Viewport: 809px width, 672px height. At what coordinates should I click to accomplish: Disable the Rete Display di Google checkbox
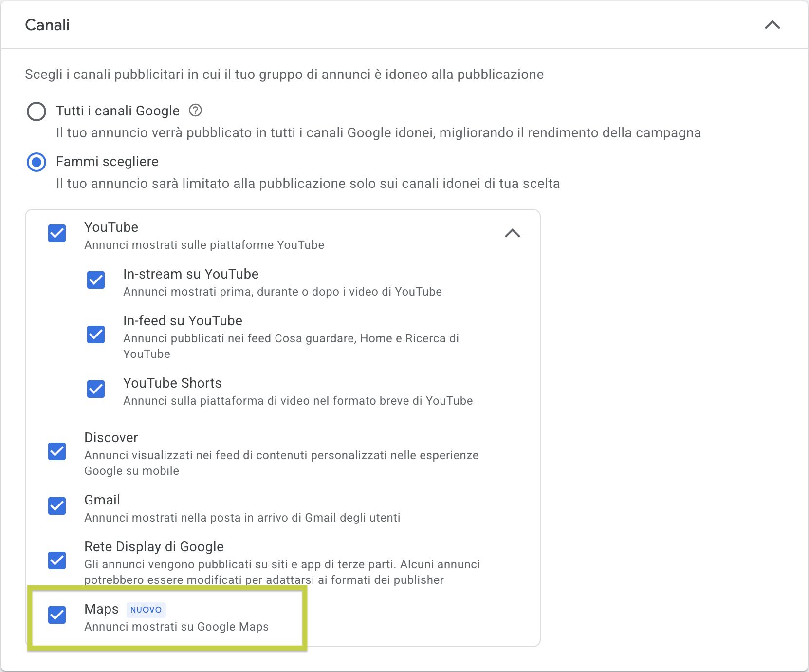click(x=57, y=560)
